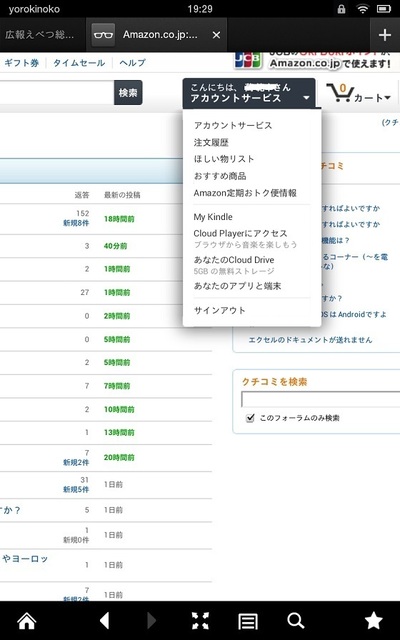Open My Kindle menu entry
Viewport: 400px width, 640px height.
(213, 217)
